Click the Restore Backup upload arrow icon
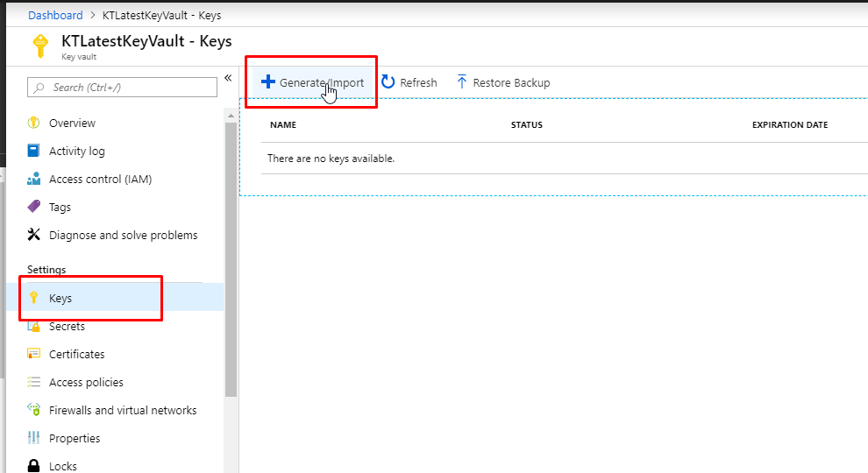The width and height of the screenshot is (868, 473). point(462,81)
